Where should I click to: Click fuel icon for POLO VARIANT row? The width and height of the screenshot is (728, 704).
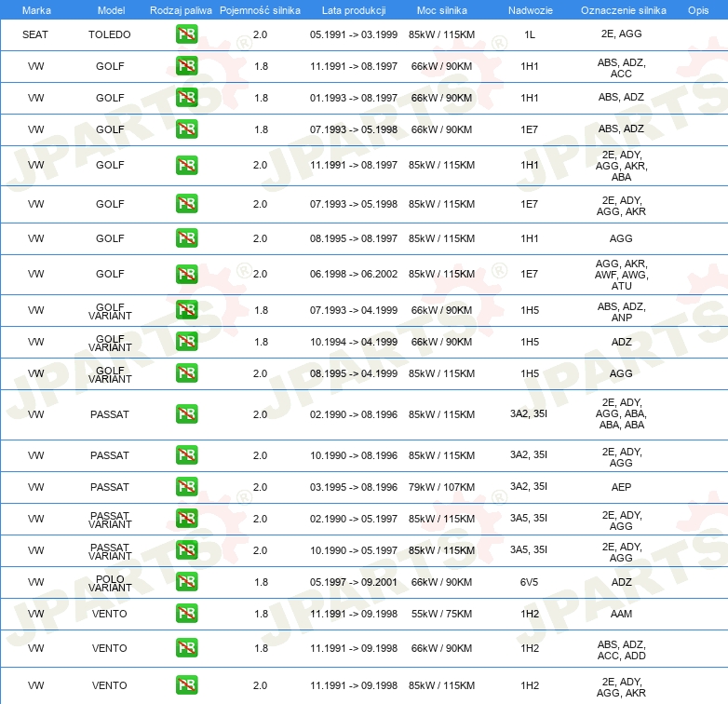click(186, 582)
